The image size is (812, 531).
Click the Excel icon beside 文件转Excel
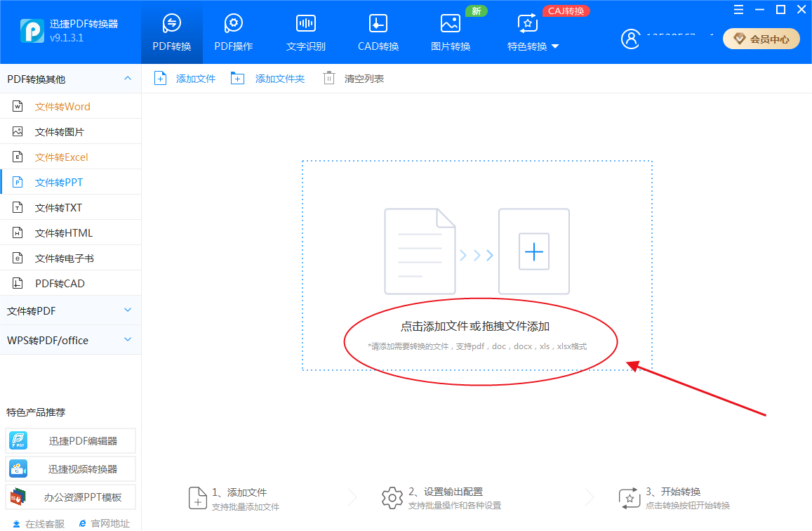click(18, 157)
